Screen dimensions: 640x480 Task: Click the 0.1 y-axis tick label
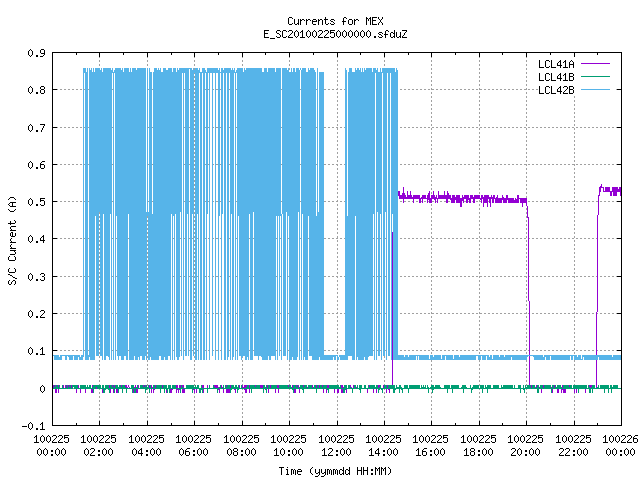tap(36, 351)
